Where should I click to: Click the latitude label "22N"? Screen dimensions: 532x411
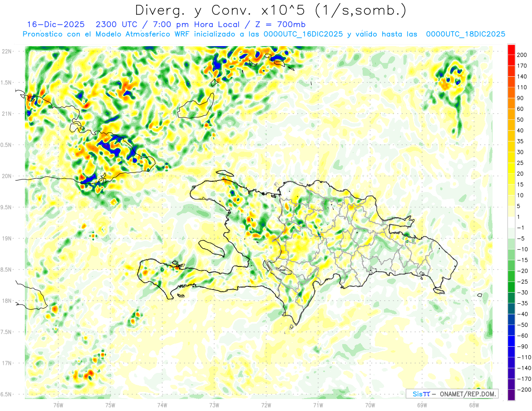click(7, 51)
